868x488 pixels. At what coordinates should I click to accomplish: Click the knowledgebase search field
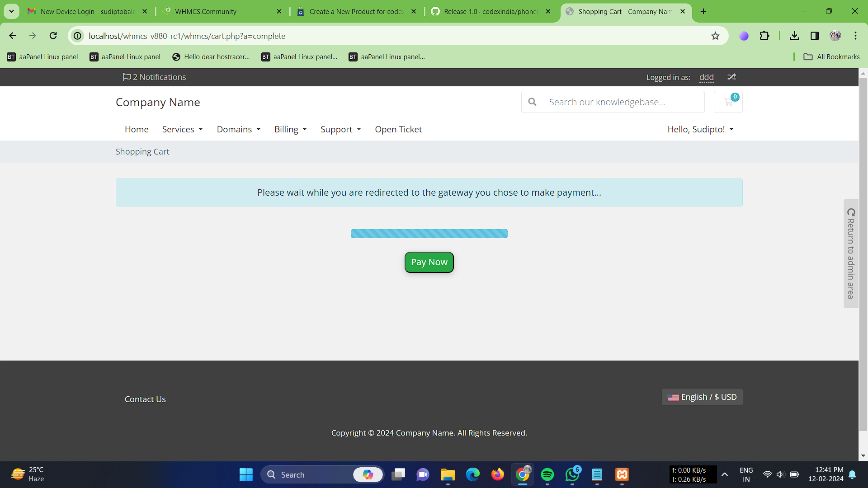(x=624, y=102)
